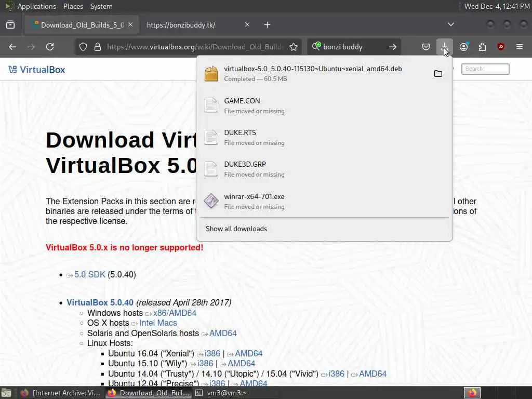Screen dimensions: 532x399
Task: Click the clock showing Wed Dec 4
Action: [x=497, y=6]
